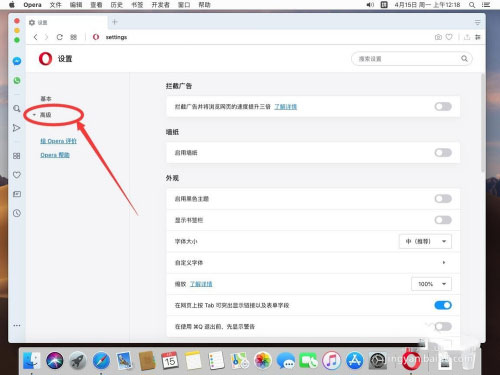The image size is (500, 375).
Task: Enable the wallpaper switch
Action: pos(443,153)
